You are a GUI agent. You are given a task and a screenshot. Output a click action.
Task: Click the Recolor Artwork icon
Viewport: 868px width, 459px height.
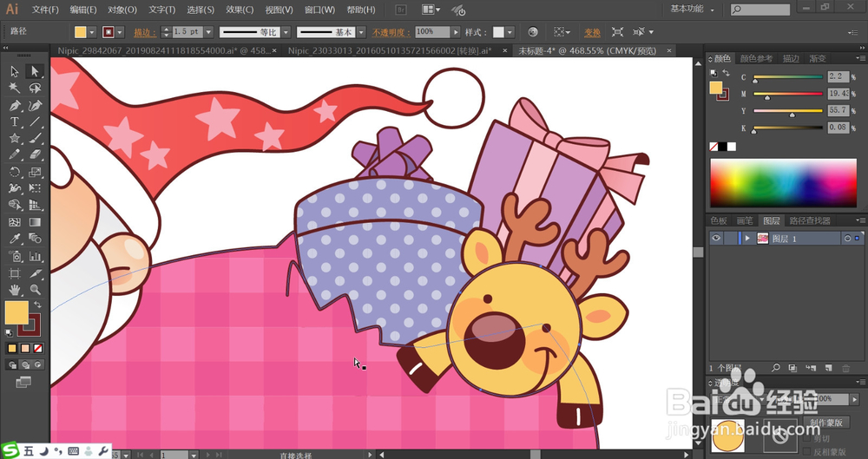(x=533, y=32)
